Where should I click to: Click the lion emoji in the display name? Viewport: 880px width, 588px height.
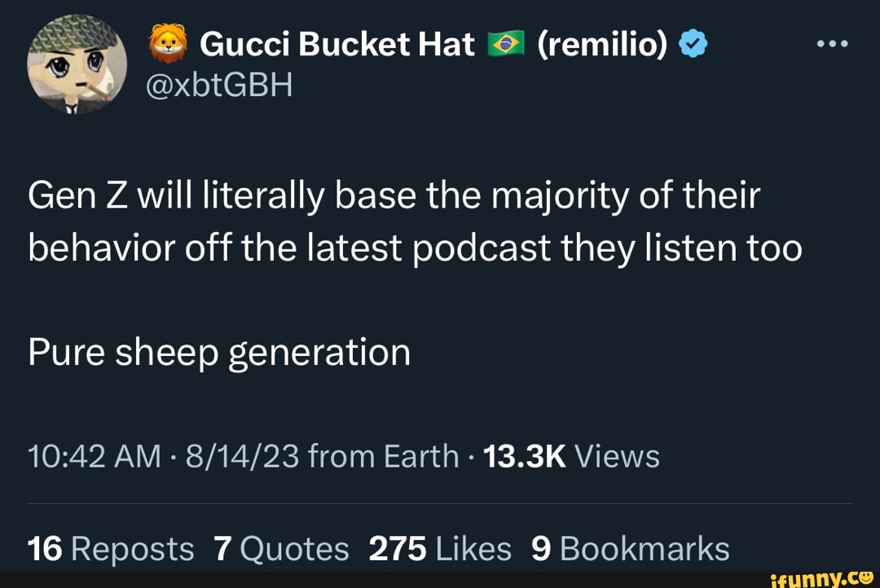169,42
